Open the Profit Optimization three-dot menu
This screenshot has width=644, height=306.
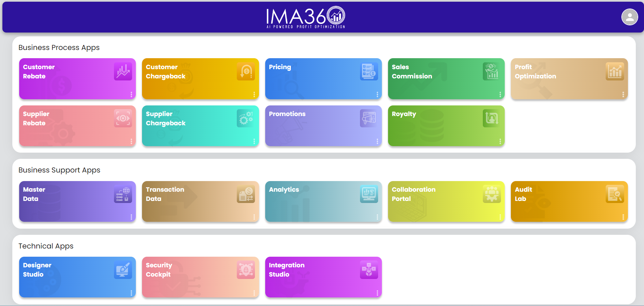623,94
